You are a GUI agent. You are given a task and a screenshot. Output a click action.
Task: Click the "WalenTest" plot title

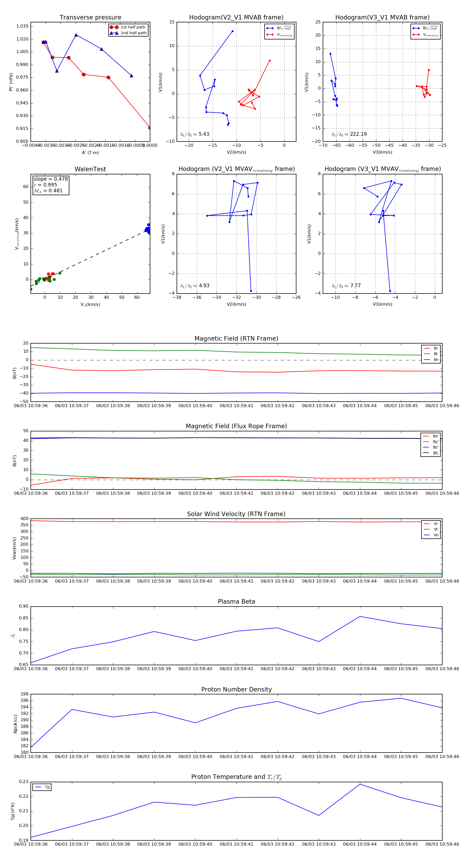pyautogui.click(x=90, y=169)
